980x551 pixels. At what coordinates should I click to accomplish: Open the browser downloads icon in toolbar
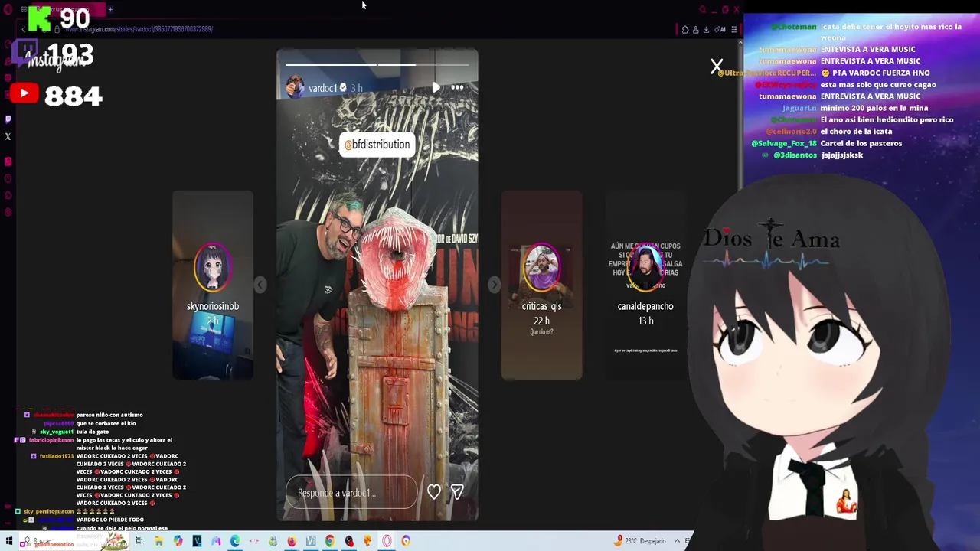tap(706, 29)
